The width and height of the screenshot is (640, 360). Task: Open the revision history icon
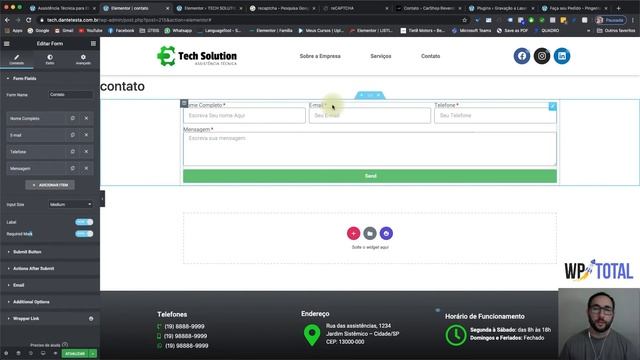click(31, 353)
